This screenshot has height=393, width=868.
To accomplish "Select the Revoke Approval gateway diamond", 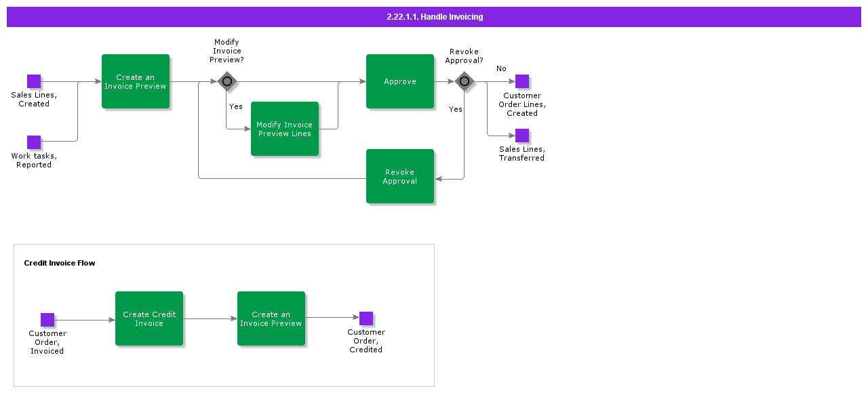I will (x=465, y=81).
